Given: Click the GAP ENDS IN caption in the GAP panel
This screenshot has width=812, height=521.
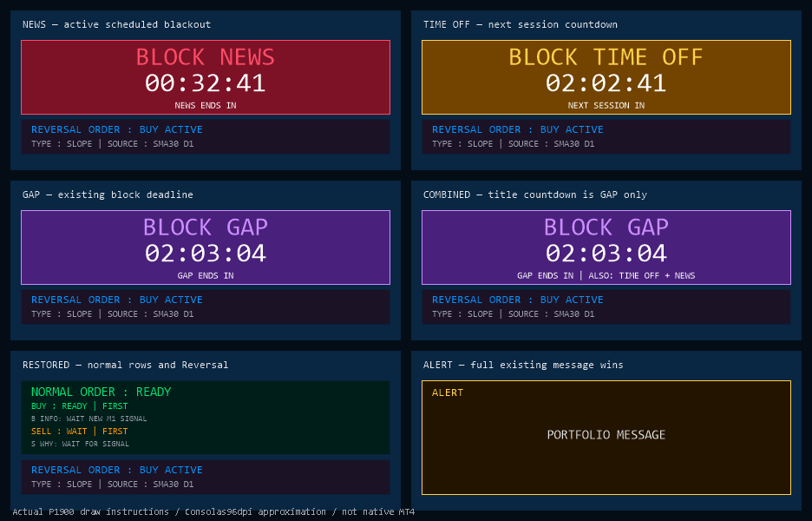Looking at the screenshot, I should click(205, 275).
